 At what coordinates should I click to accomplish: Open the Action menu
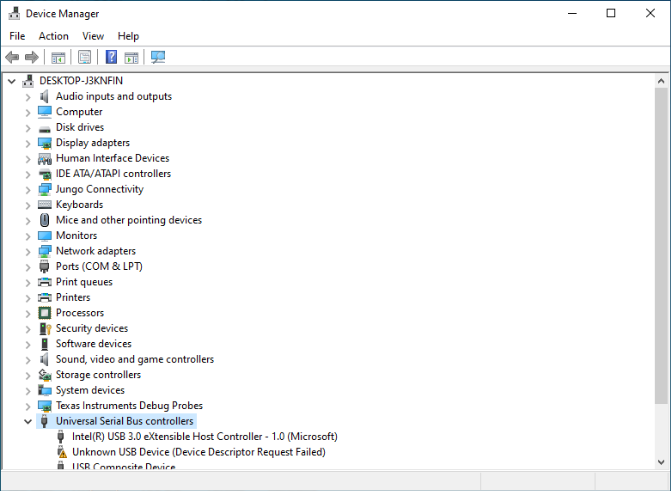coord(53,36)
